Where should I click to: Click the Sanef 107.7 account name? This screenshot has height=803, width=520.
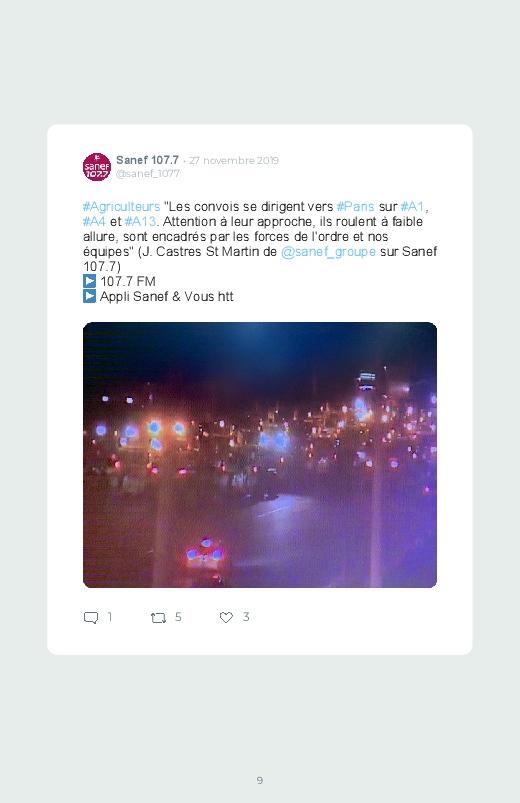148,160
